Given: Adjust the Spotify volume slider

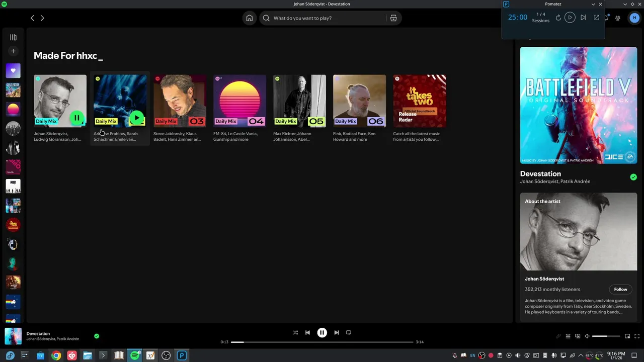Looking at the screenshot, I should coord(606,336).
